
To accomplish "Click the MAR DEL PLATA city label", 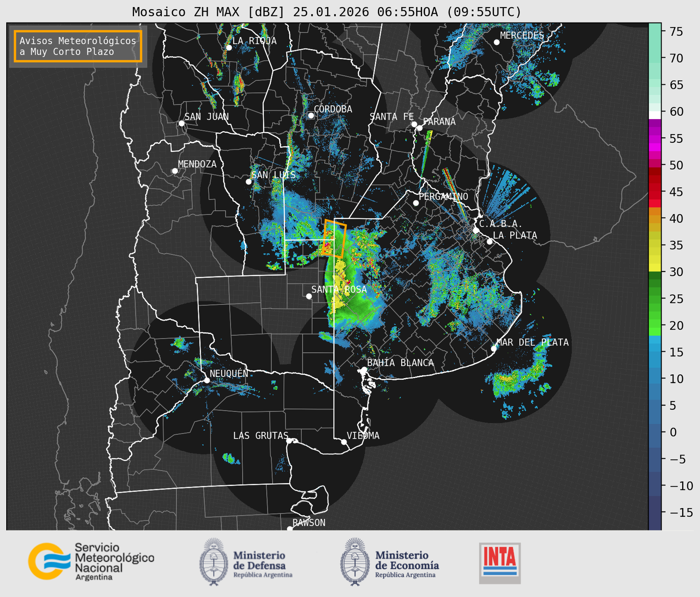I will click(532, 343).
